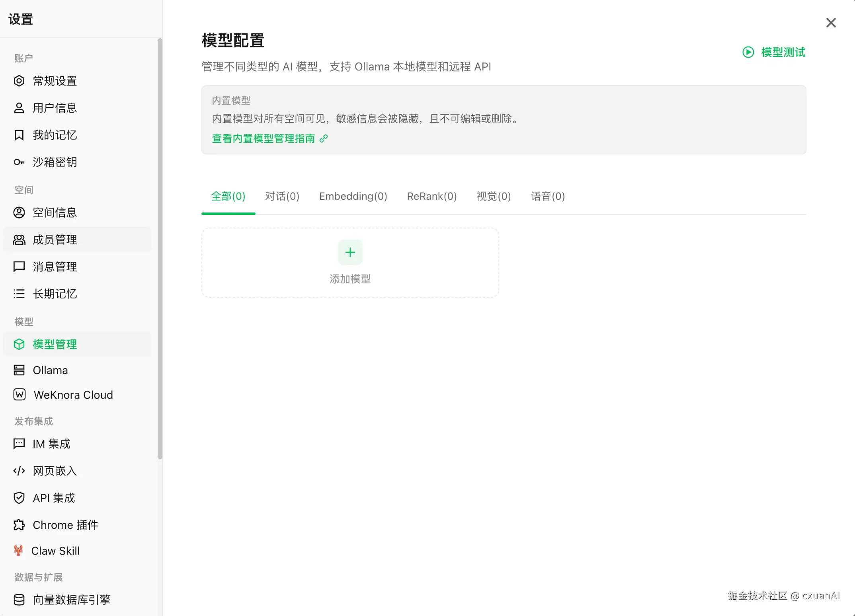This screenshot has width=855, height=616.
Task: Click the sidebar vertical scrollbar
Action: tap(160, 249)
